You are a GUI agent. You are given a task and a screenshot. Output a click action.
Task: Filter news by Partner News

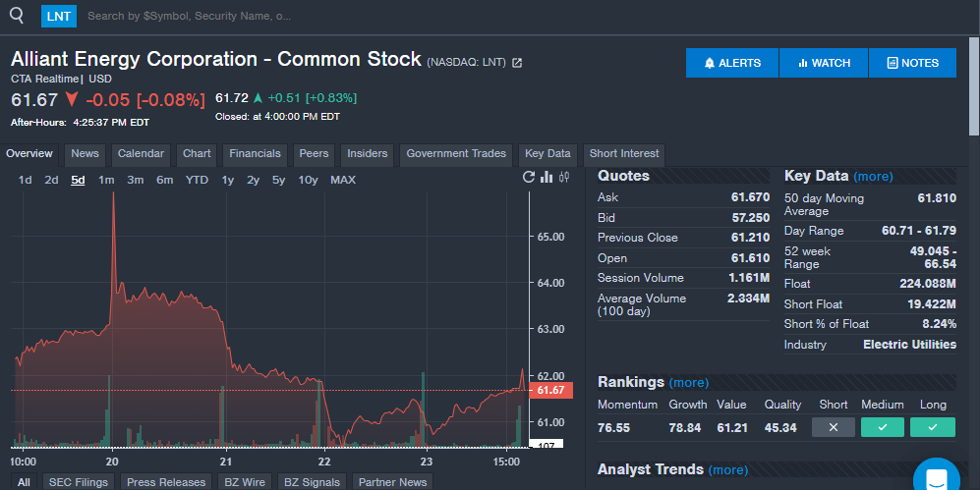[392, 482]
